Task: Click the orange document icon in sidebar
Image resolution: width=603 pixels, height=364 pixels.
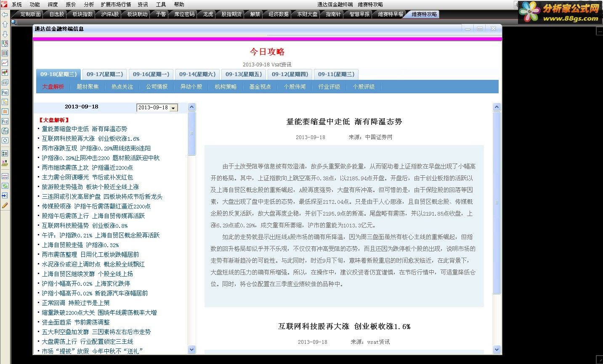Action: tap(5, 111)
